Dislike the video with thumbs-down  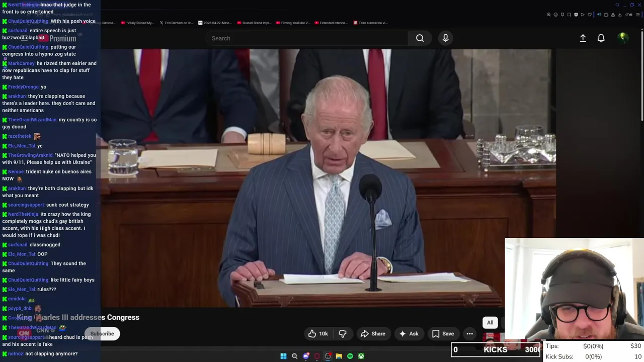point(343,333)
